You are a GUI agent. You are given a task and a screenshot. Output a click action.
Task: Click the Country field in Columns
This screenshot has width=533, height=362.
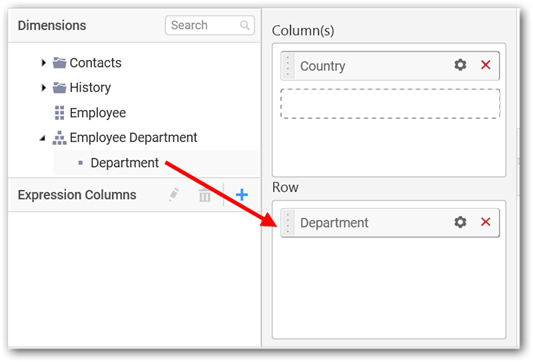(390, 66)
